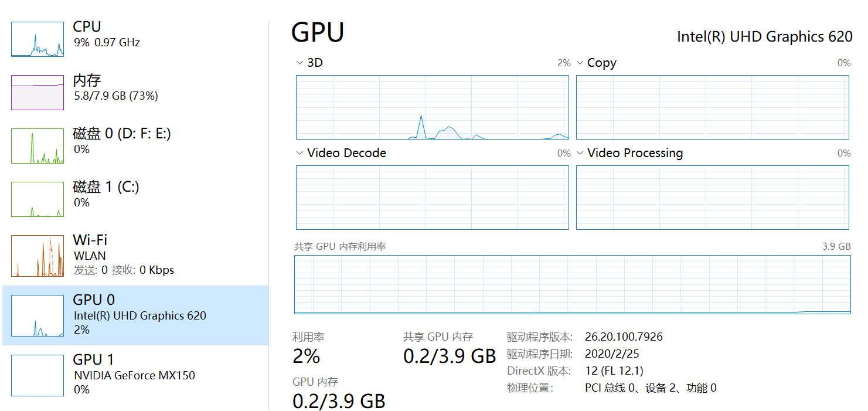Expand the Video Processing engine selector
This screenshot has width=868, height=411.
[580, 152]
